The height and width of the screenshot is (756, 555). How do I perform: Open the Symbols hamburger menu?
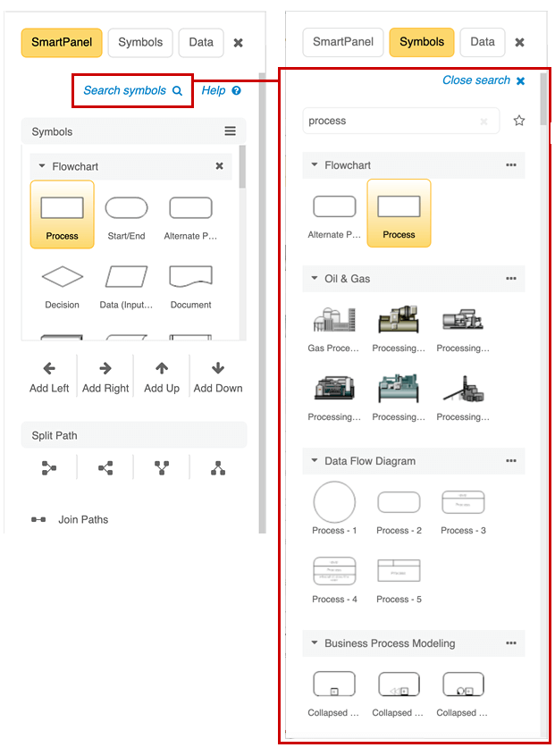click(230, 131)
